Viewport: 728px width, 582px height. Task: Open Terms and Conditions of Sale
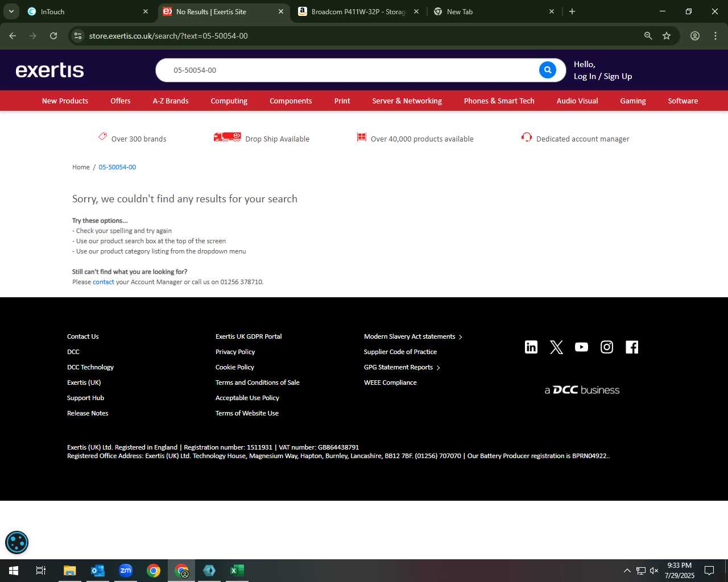tap(257, 383)
